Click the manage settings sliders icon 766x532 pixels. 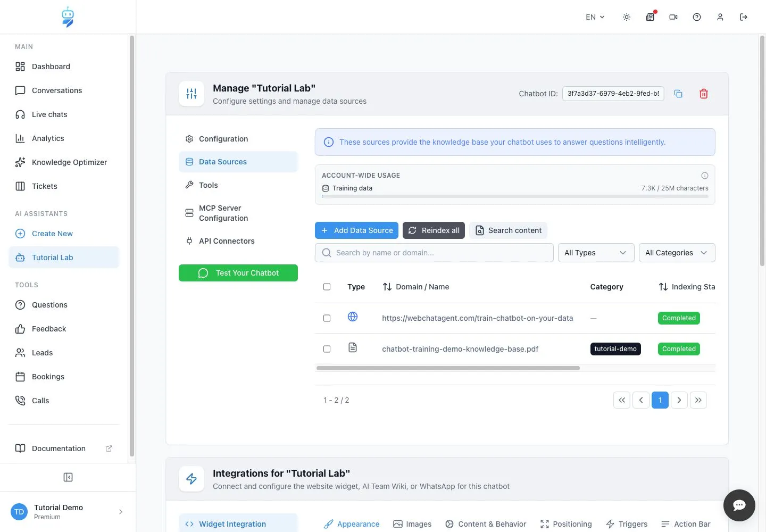191,94
